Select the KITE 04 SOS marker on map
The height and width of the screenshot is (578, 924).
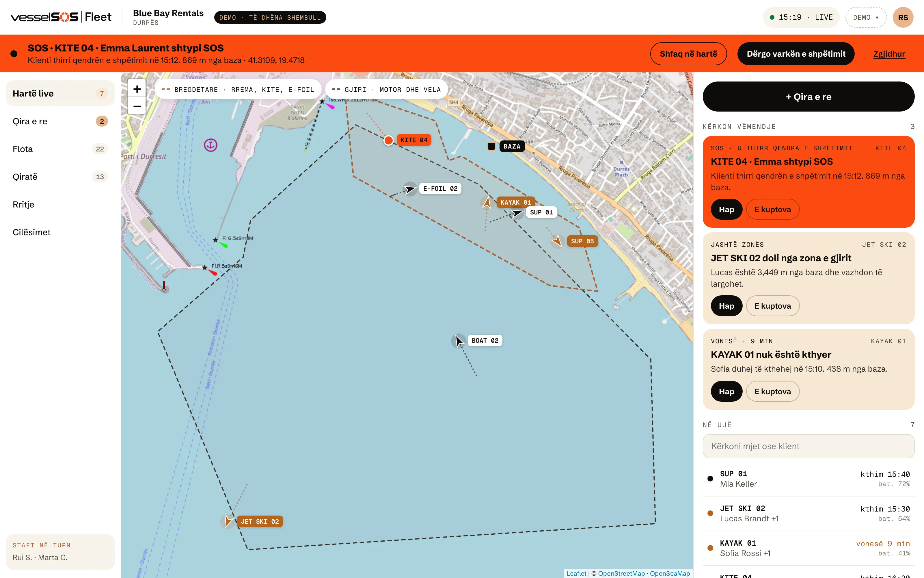point(389,140)
